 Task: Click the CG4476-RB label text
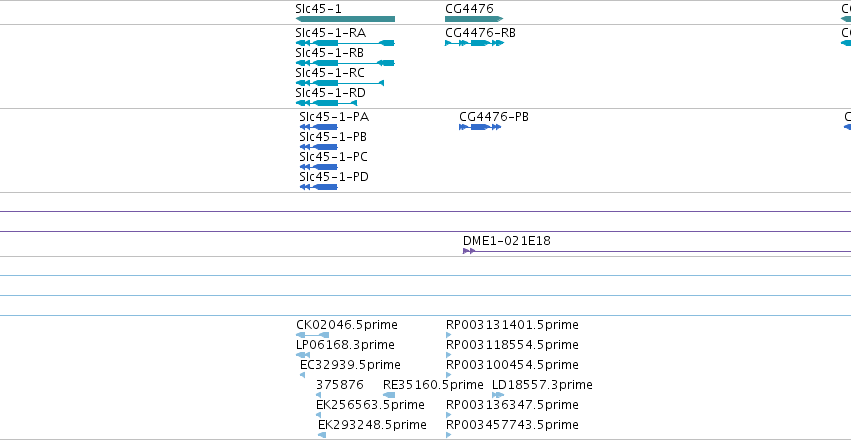coord(480,33)
